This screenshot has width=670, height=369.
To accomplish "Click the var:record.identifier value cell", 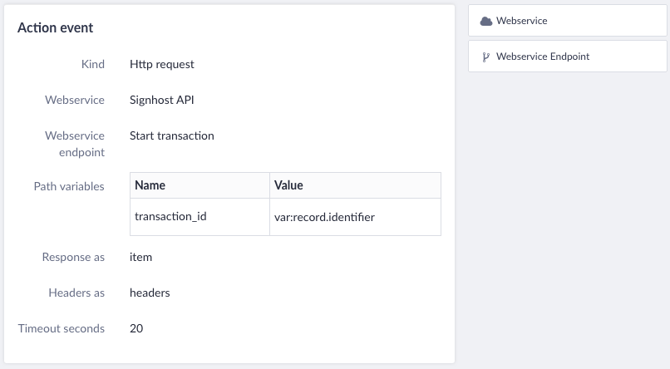I will pos(355,217).
